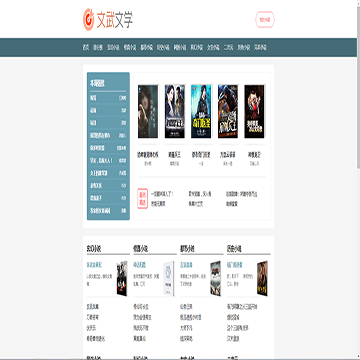Screen dimensions: 360x360
Task: Open the cover with dark armored figure
Action: coord(228,111)
